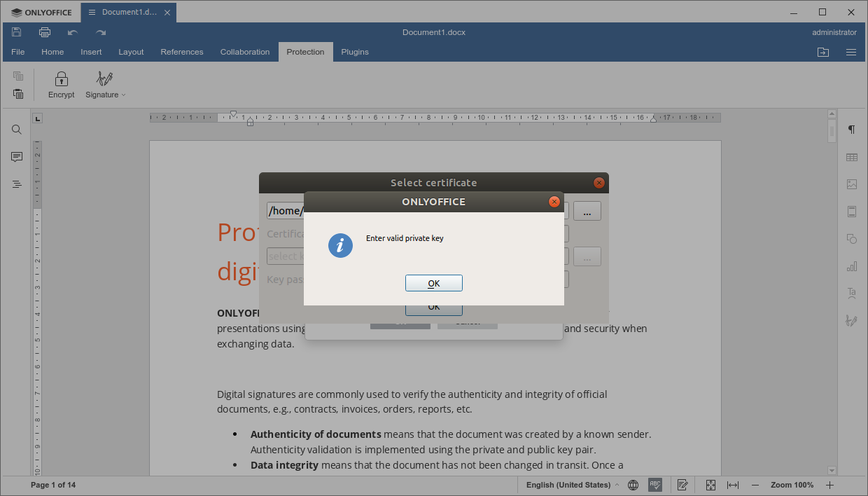868x496 pixels.
Task: Save the document with the floppy disk icon
Action: pyautogui.click(x=15, y=32)
